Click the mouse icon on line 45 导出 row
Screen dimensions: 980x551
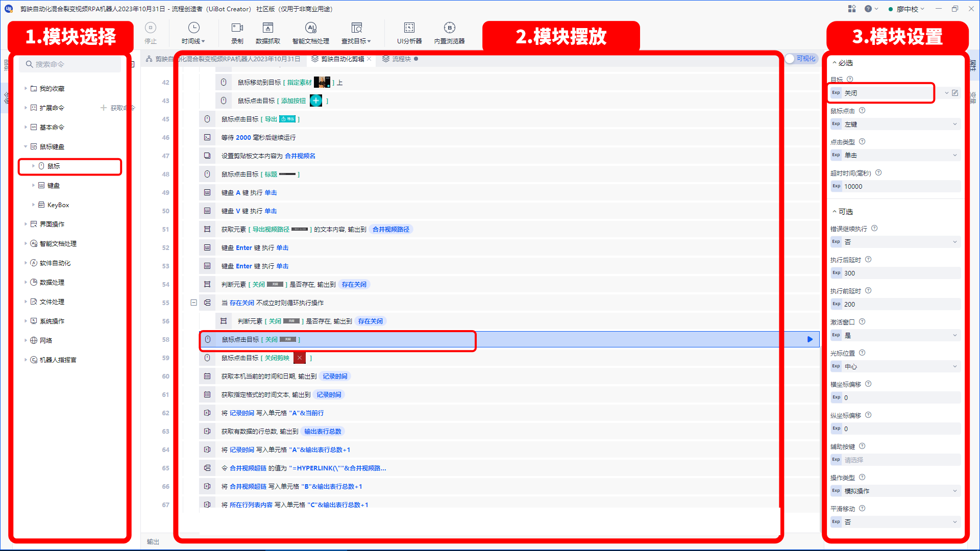[207, 119]
